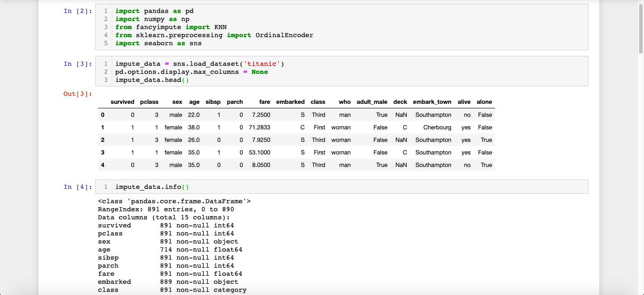Click the 'adult_male' column header

(x=372, y=102)
